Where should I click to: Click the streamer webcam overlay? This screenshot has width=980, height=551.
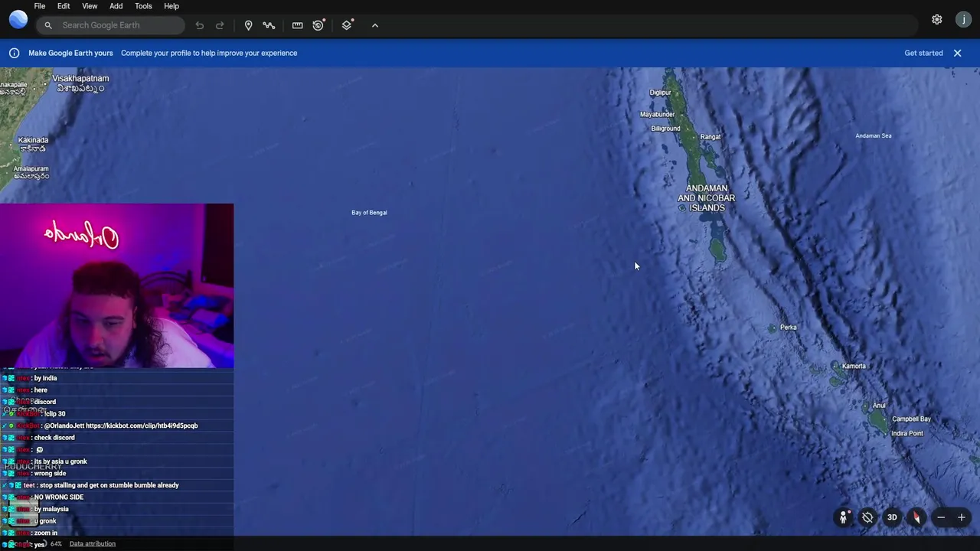pos(116,285)
